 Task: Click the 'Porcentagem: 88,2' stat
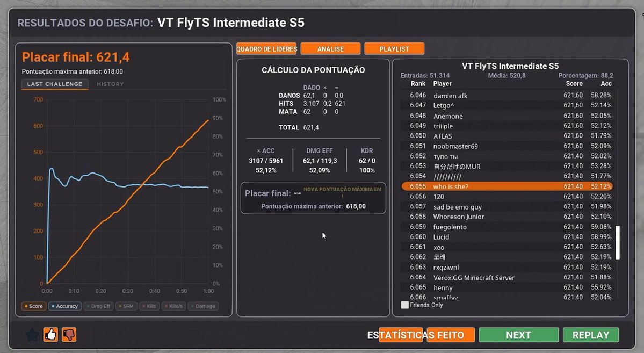(585, 76)
